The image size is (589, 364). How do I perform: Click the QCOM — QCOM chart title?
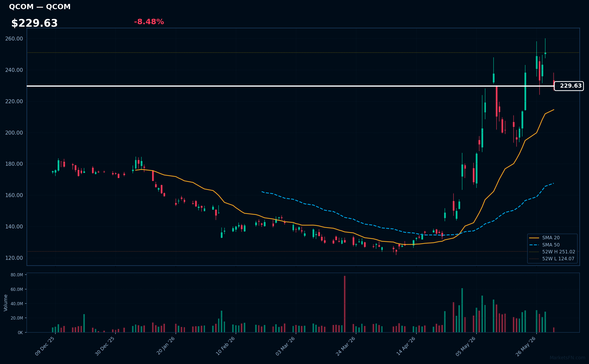tap(40, 7)
